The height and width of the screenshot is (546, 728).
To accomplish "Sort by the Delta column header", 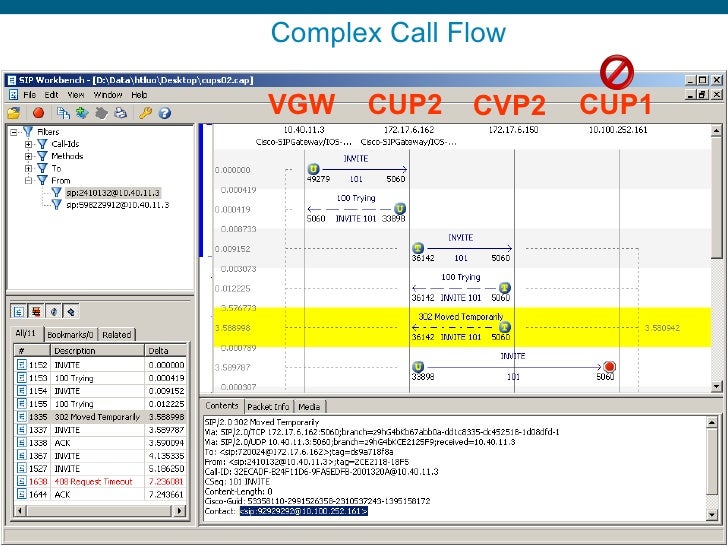I will [166, 351].
